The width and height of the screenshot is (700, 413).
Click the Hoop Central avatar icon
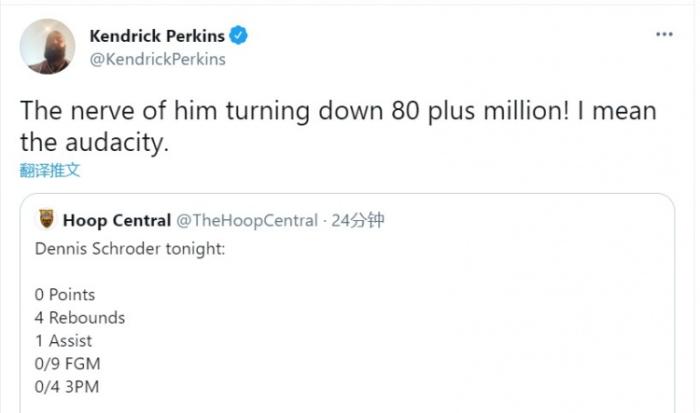tap(46, 220)
